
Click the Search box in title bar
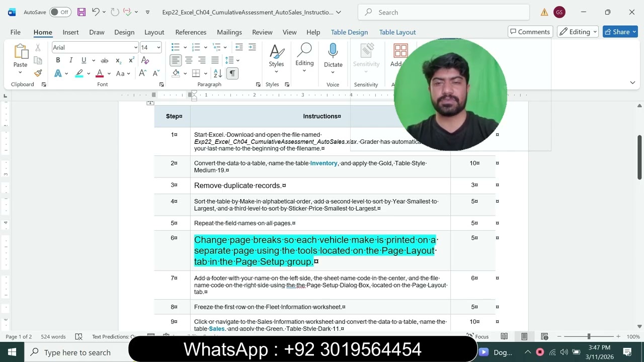point(444,12)
